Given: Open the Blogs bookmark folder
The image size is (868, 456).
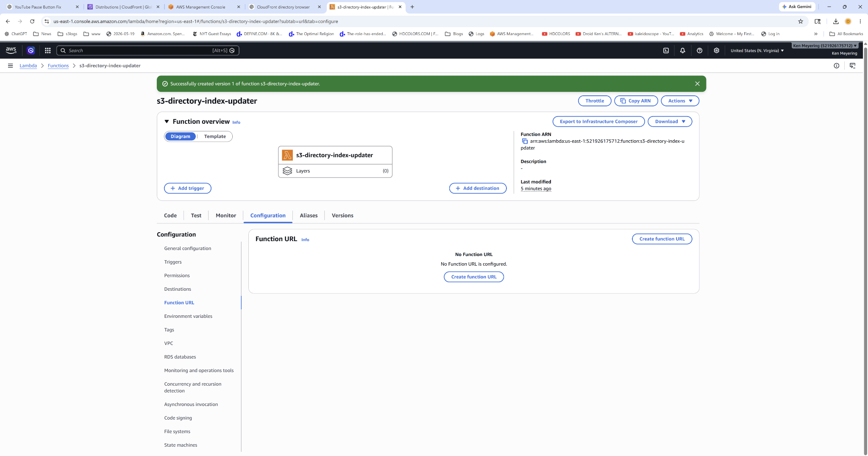Looking at the screenshot, I should tap(454, 34).
